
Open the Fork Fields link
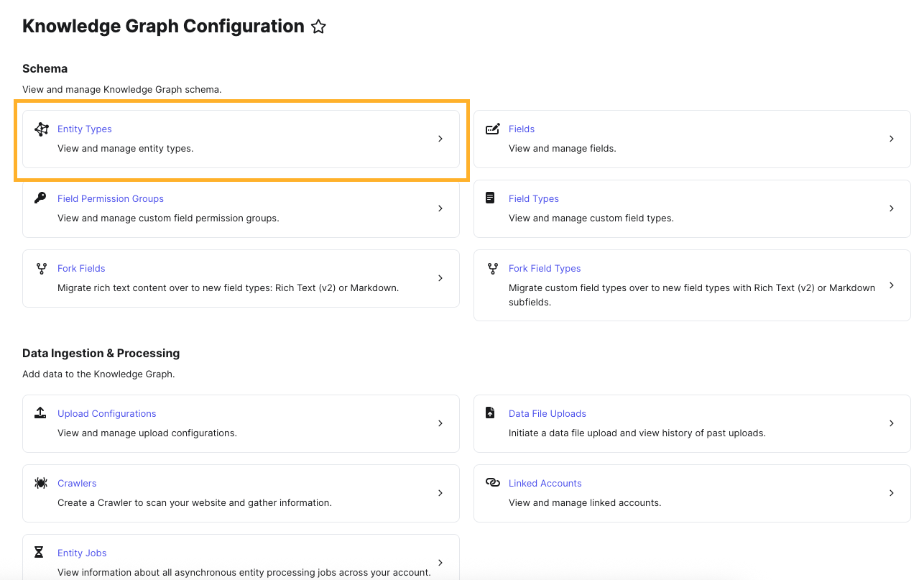click(x=81, y=269)
